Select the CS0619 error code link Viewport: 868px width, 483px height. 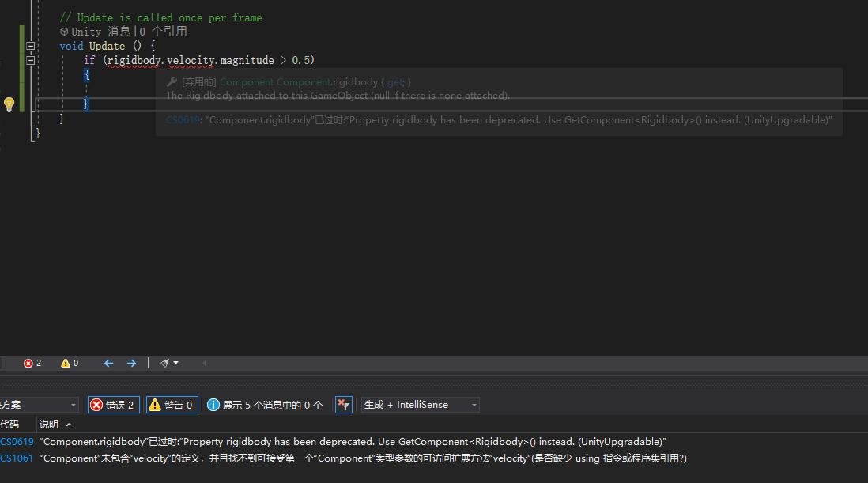(17, 441)
